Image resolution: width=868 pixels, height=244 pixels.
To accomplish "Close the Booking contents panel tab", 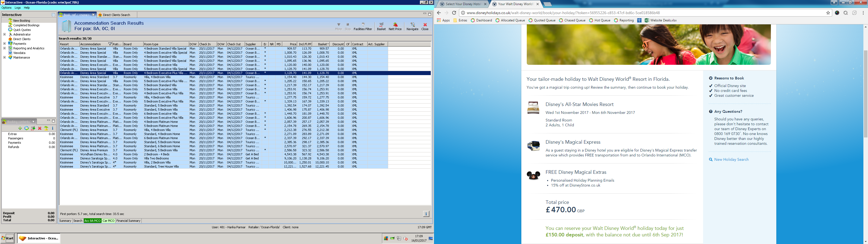I will coord(33,122).
